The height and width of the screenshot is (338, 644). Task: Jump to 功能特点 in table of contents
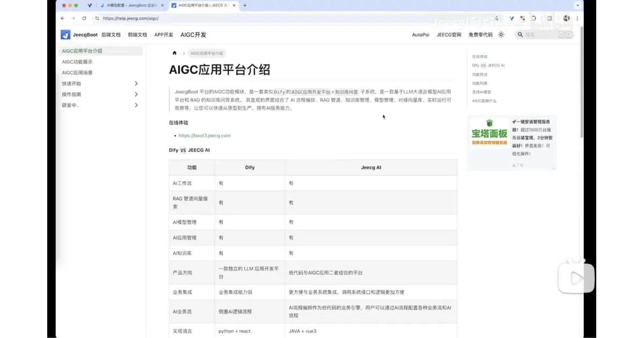pos(480,75)
